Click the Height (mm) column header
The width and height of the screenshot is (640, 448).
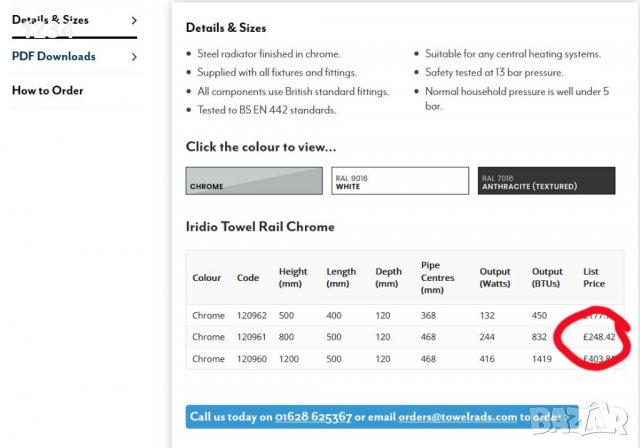[x=293, y=277]
